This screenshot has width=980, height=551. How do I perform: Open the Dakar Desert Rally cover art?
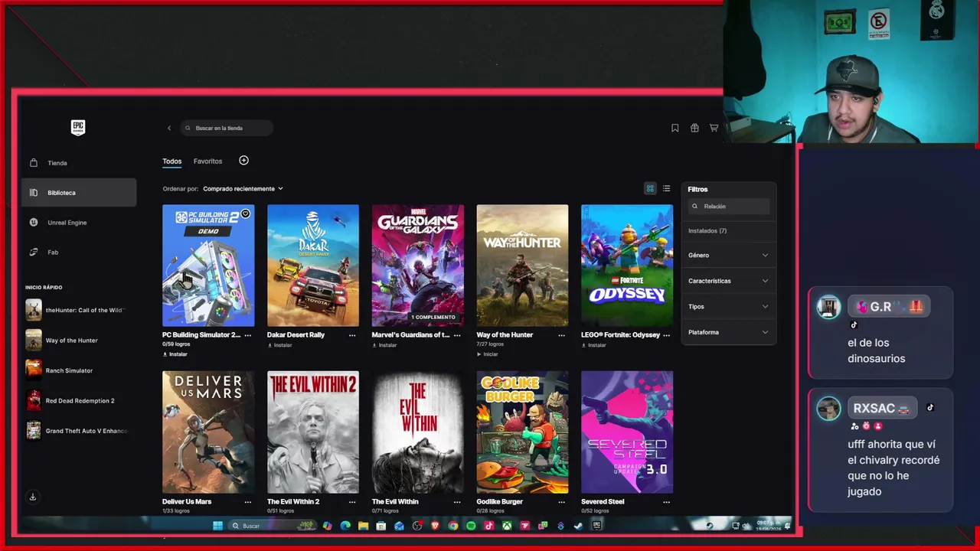(313, 266)
